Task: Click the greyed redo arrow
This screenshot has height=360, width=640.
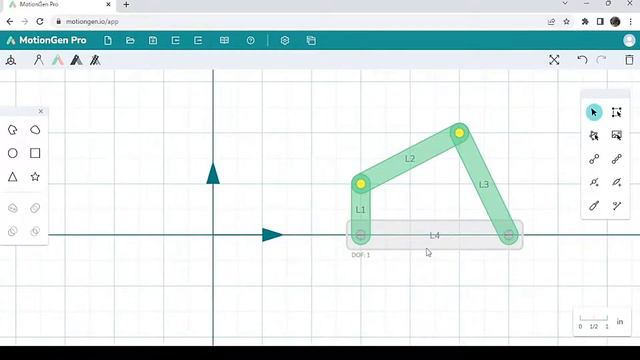Action: pos(601,60)
